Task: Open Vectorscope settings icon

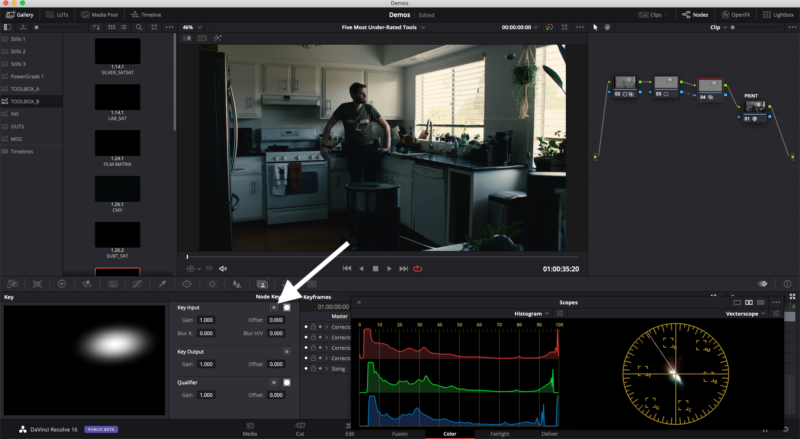Action: pos(776,313)
